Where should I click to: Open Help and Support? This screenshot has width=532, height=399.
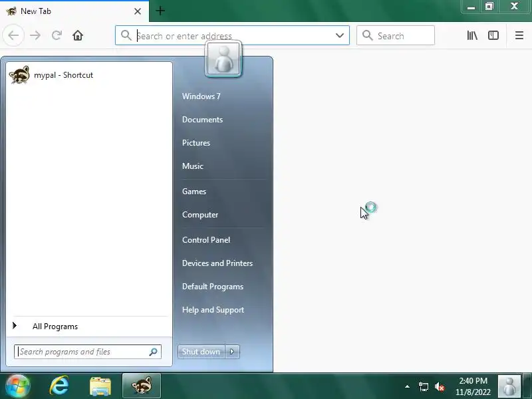point(213,310)
